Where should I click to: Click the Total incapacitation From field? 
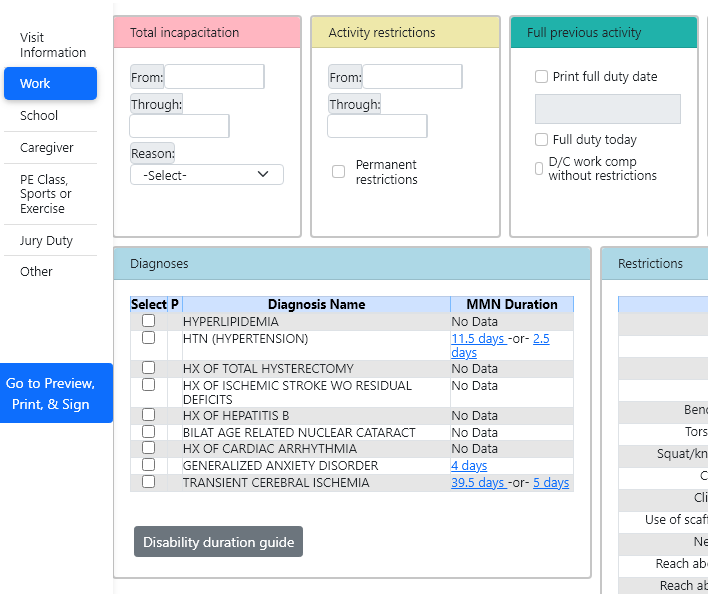pos(214,77)
